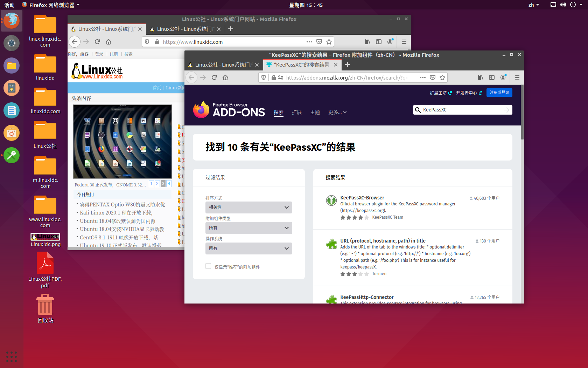Enable 仅显示"推荐"的附加组件 filter
The image size is (588, 368).
point(208,266)
